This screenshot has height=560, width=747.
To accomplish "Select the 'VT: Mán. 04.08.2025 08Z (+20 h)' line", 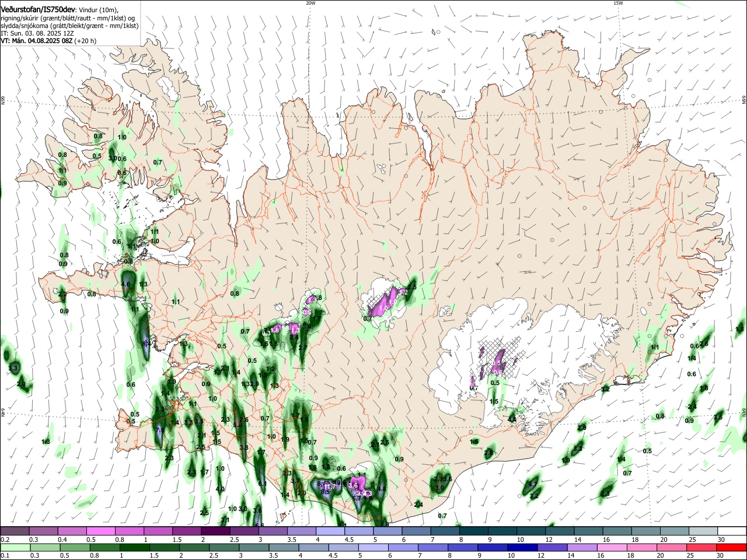I will point(48,41).
